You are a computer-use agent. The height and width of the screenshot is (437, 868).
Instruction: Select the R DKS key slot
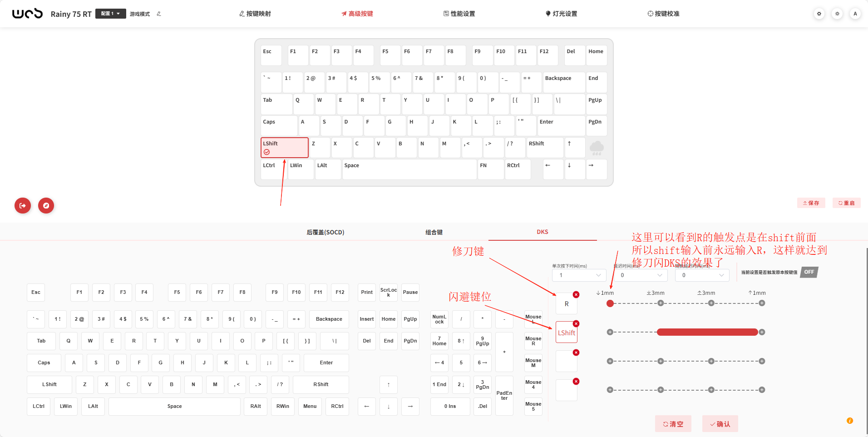click(567, 304)
